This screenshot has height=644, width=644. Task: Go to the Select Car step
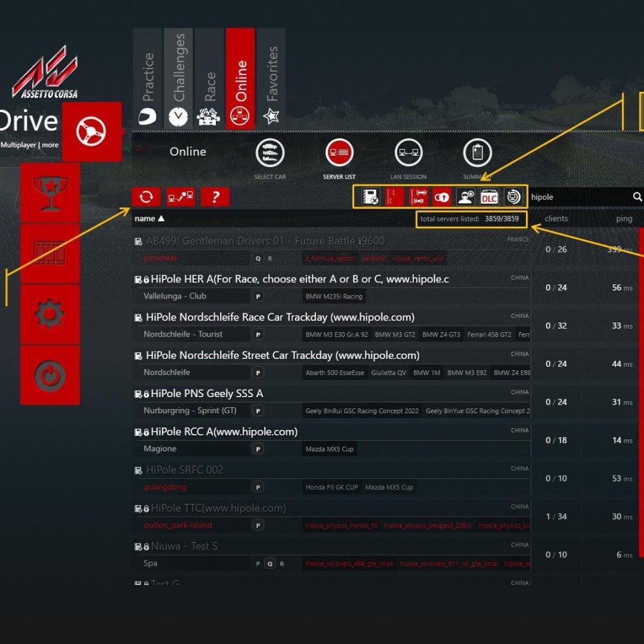coord(270,153)
